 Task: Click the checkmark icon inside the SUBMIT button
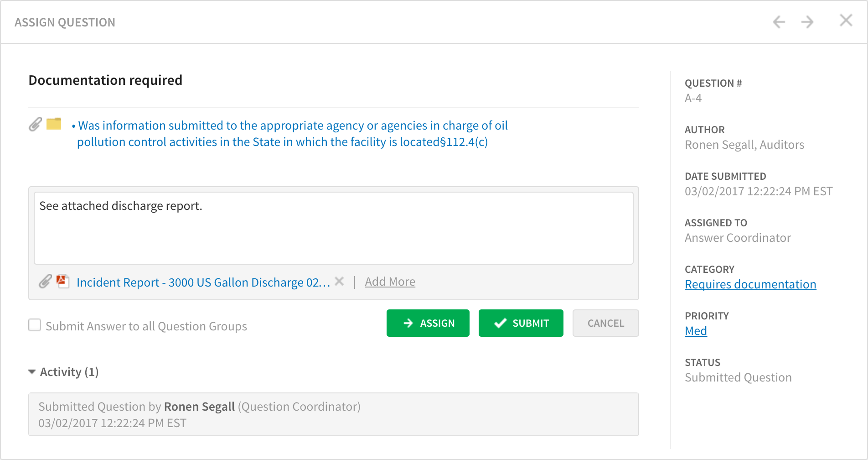501,323
